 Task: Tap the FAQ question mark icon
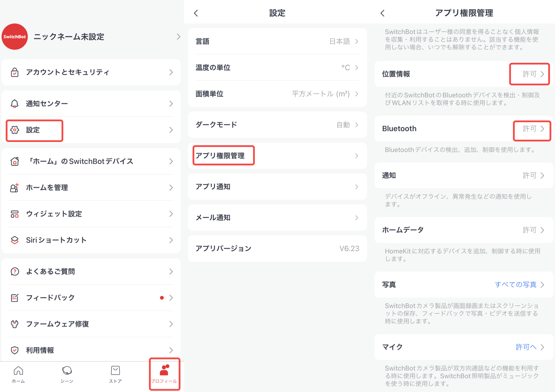pos(15,271)
